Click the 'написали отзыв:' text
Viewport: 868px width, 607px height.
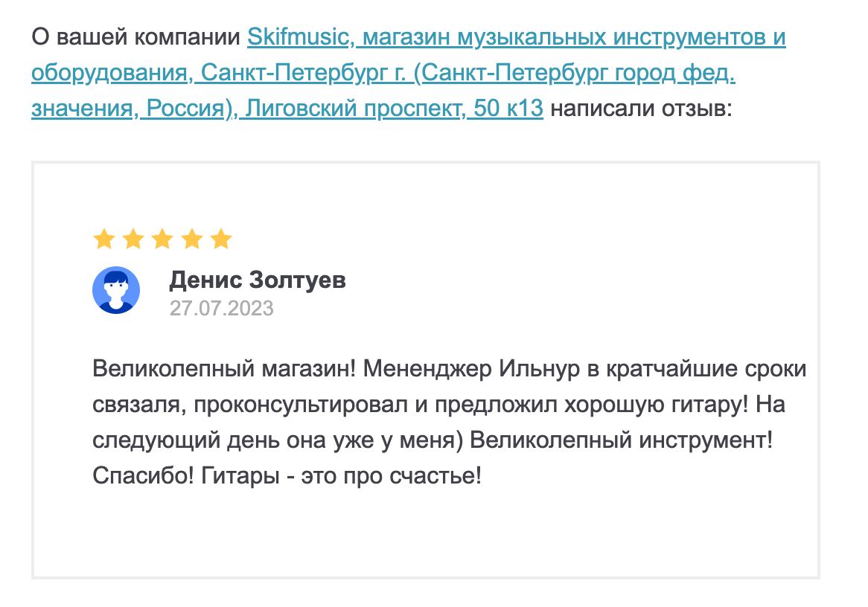pyautogui.click(x=641, y=108)
